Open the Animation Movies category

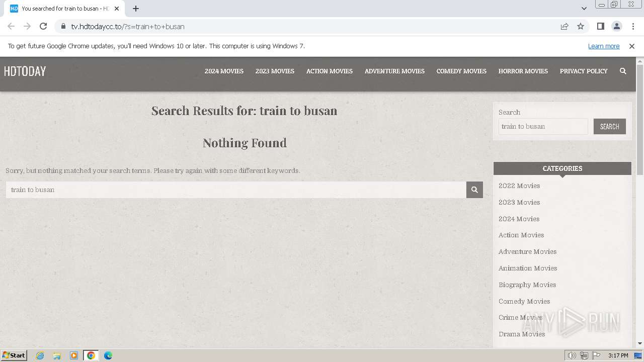tap(528, 268)
